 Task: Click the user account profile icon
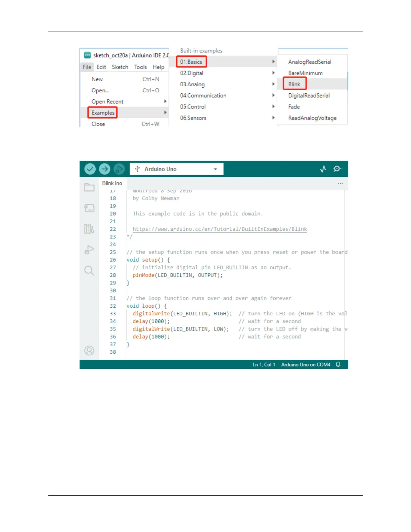pos(89,351)
